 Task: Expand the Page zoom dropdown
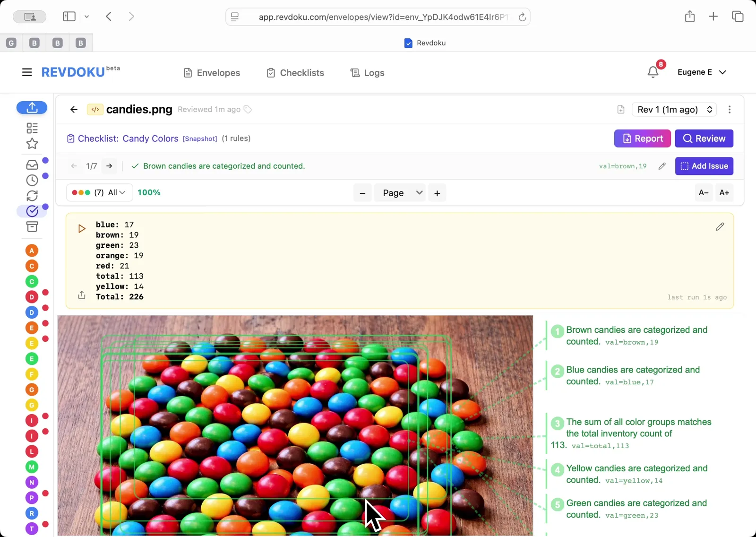399,192
